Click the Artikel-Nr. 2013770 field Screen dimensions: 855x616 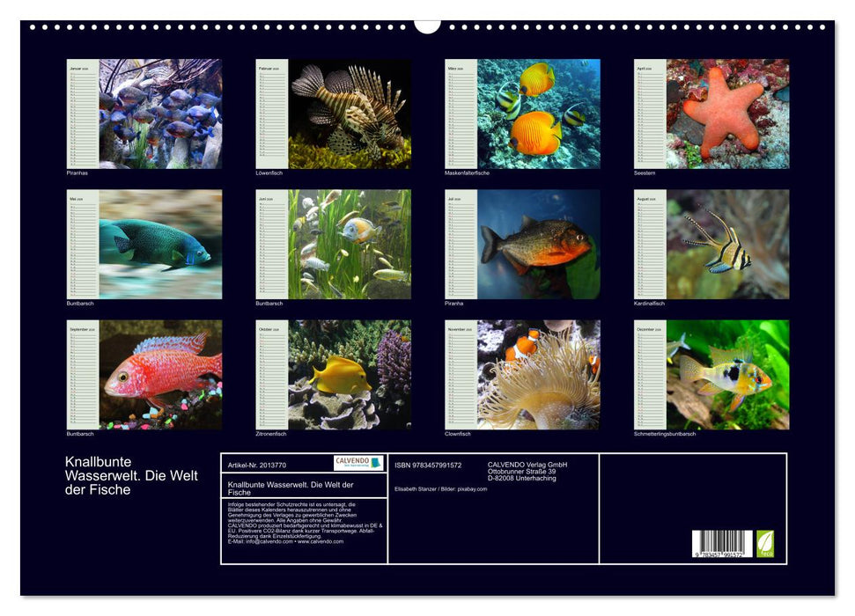[x=257, y=466]
